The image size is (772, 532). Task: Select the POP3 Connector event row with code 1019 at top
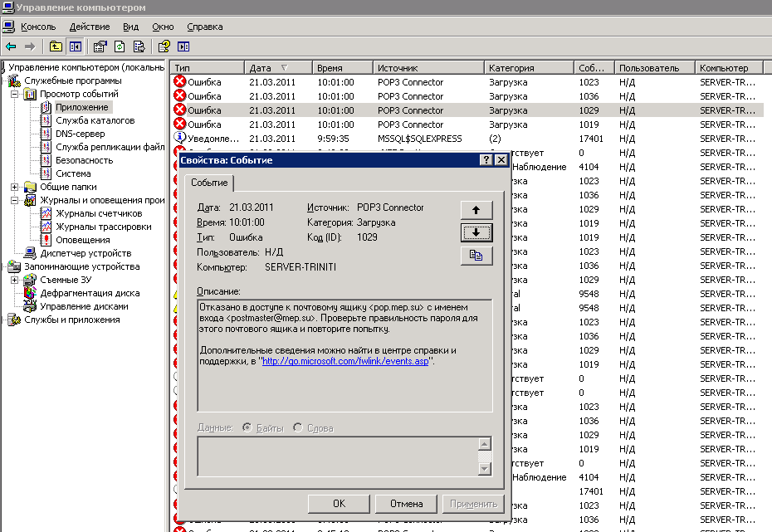pos(467,124)
